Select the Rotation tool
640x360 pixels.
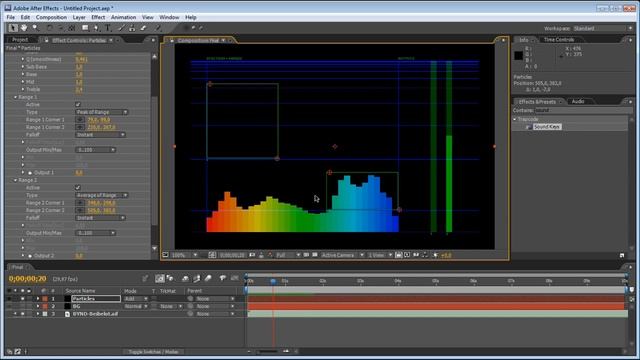pyautogui.click(x=50, y=28)
